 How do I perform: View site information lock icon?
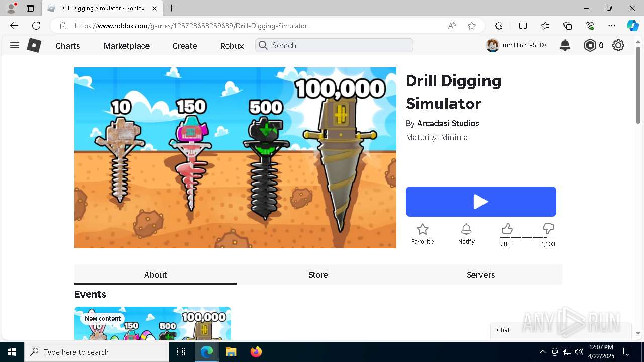(x=63, y=26)
